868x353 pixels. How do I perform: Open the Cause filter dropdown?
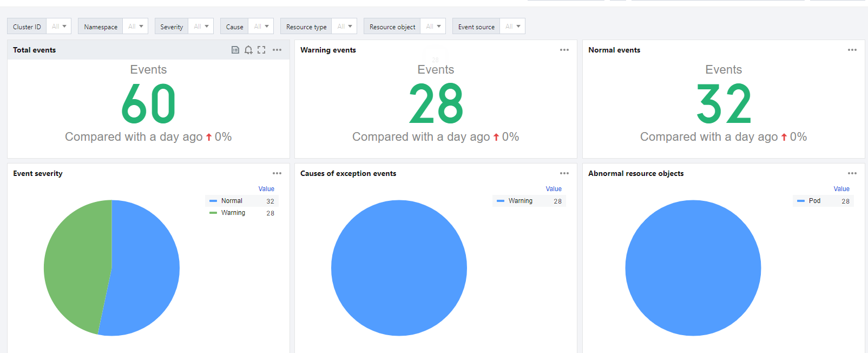click(261, 27)
